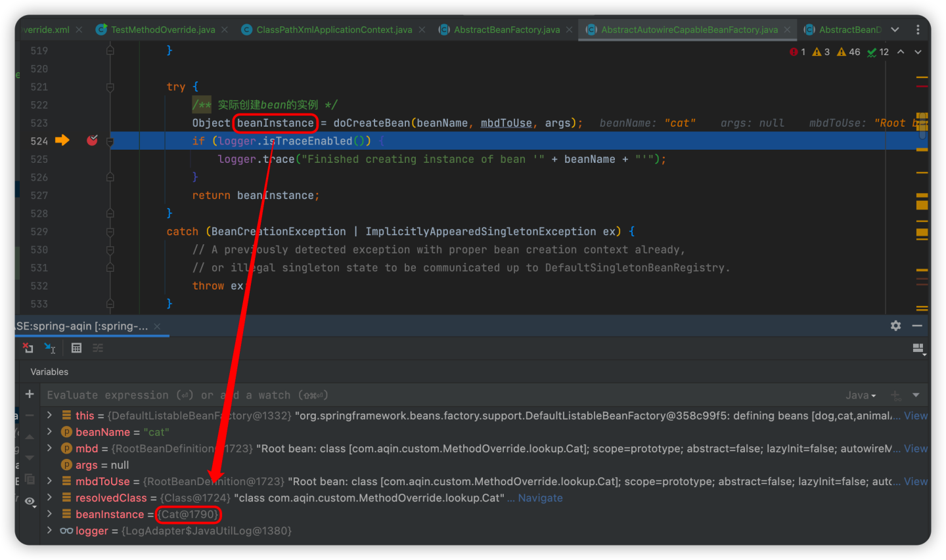Move watch down with the down arrow
Image resolution: width=946 pixels, height=560 pixels.
30,458
